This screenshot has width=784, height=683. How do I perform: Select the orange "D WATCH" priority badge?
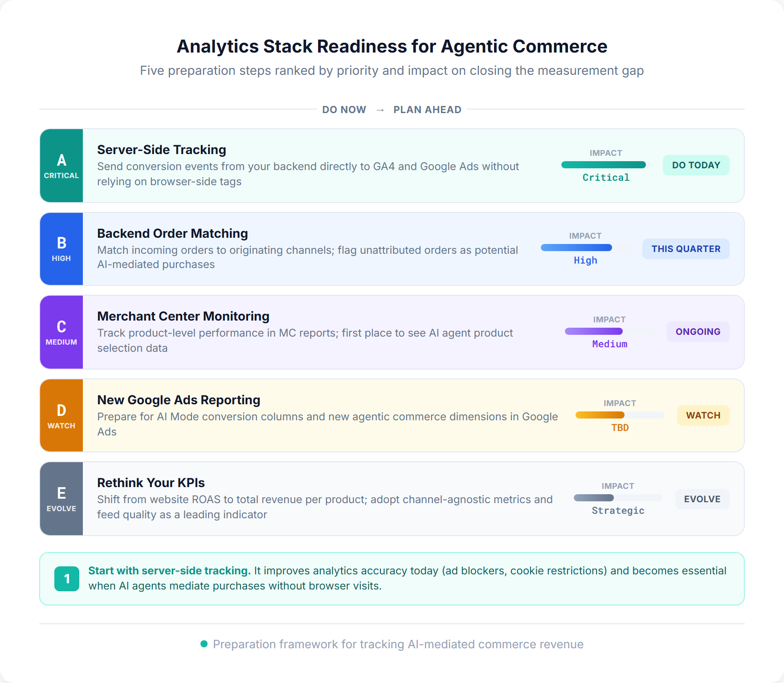click(61, 415)
